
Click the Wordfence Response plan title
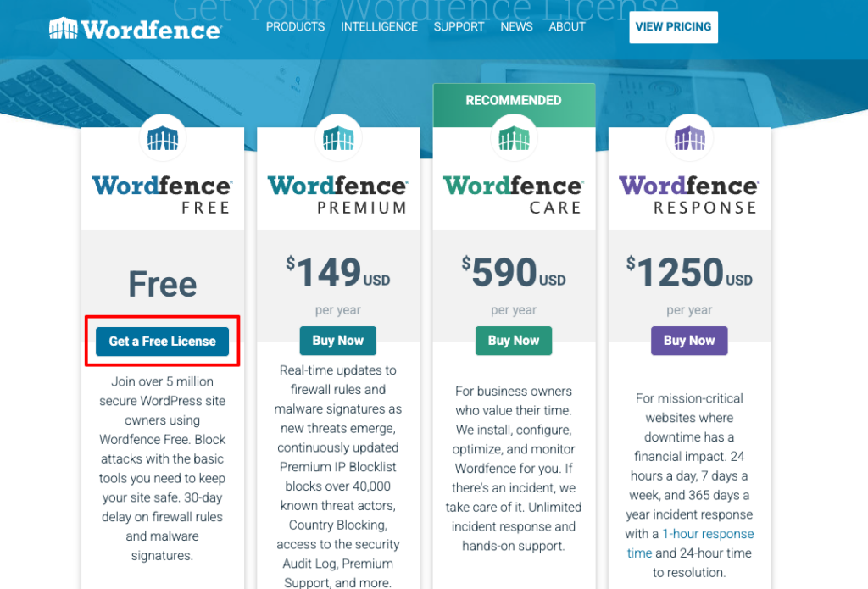[x=688, y=194]
